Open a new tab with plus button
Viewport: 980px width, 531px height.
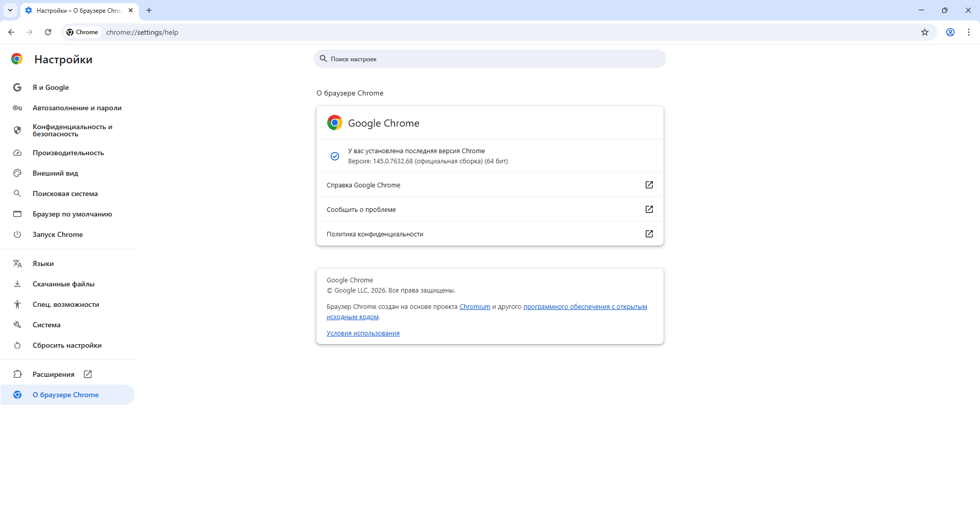coord(149,10)
